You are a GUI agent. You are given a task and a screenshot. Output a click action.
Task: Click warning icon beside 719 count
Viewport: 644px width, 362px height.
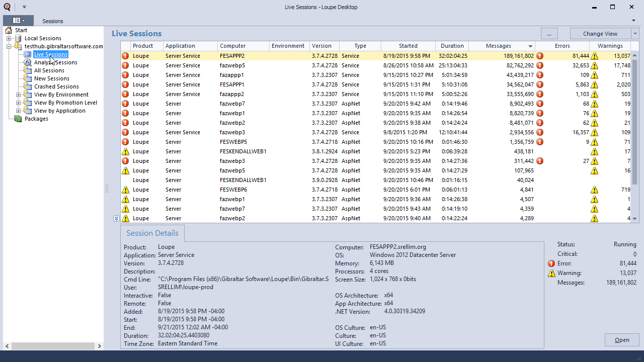[594, 190]
